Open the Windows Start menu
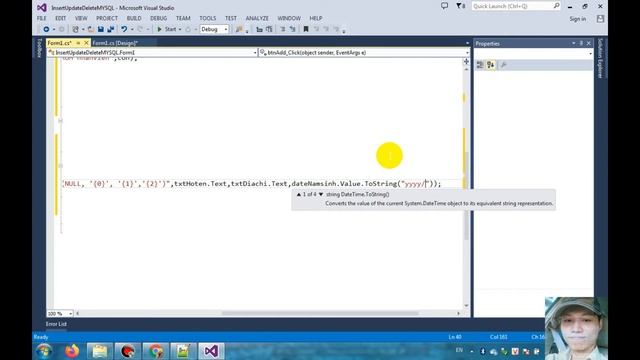 (x=44, y=351)
